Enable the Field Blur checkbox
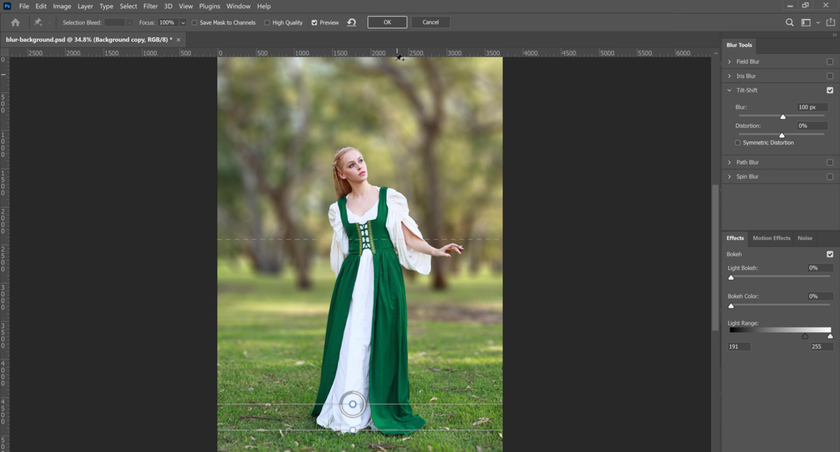Image resolution: width=840 pixels, height=452 pixels. point(830,62)
